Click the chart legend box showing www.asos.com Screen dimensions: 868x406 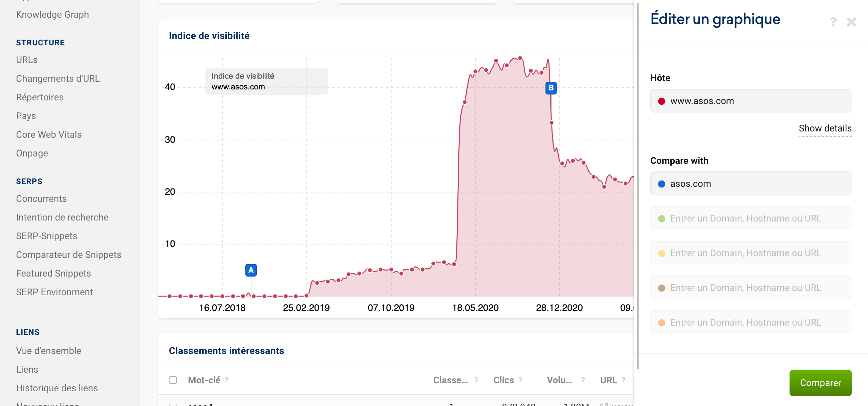266,81
